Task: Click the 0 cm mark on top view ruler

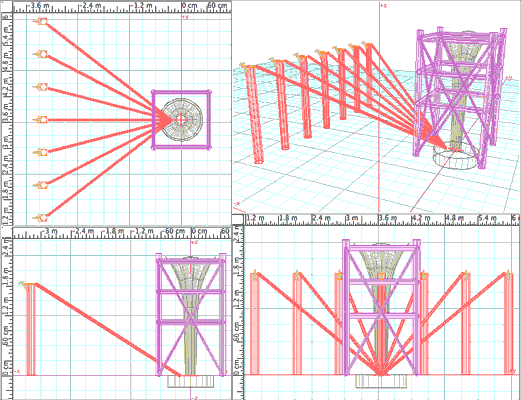Action: coord(190,6)
